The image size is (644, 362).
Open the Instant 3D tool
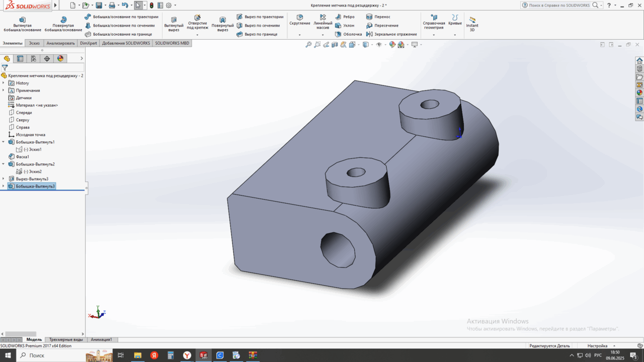point(472,24)
